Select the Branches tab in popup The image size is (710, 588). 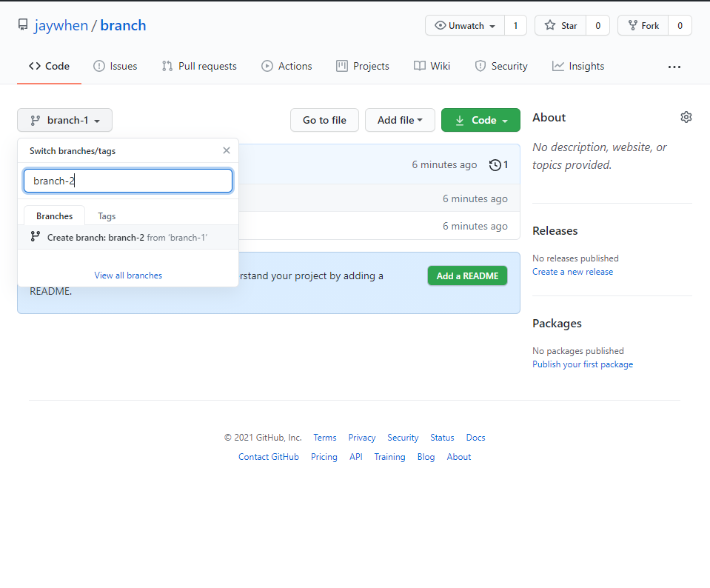coord(54,216)
